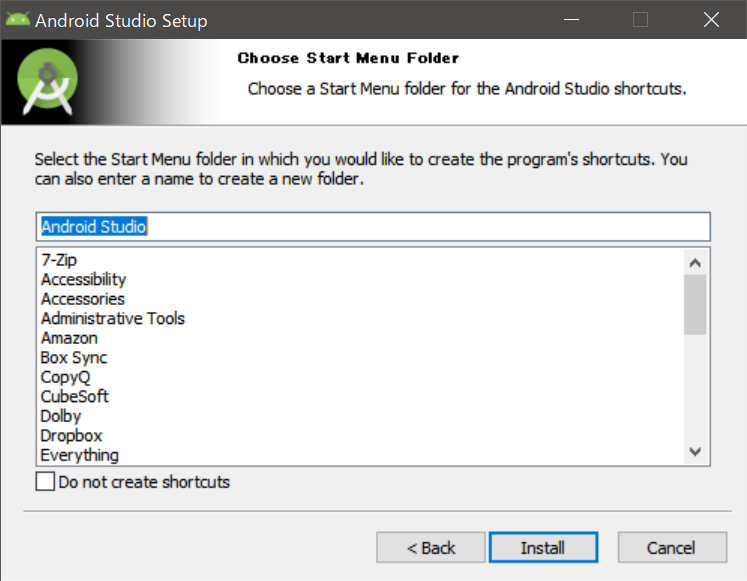Select the 7-Zip folder
The width and height of the screenshot is (747, 581).
(59, 260)
